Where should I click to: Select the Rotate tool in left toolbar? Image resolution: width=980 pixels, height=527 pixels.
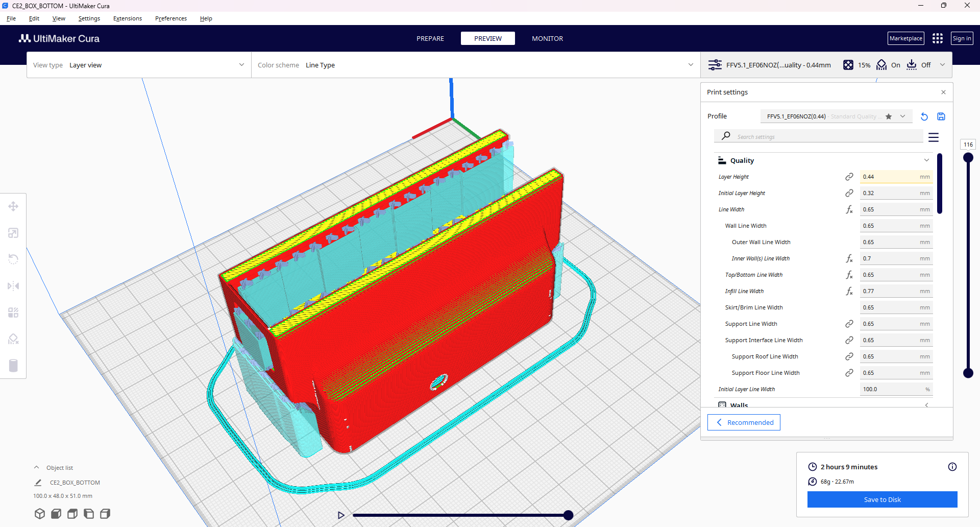13,259
